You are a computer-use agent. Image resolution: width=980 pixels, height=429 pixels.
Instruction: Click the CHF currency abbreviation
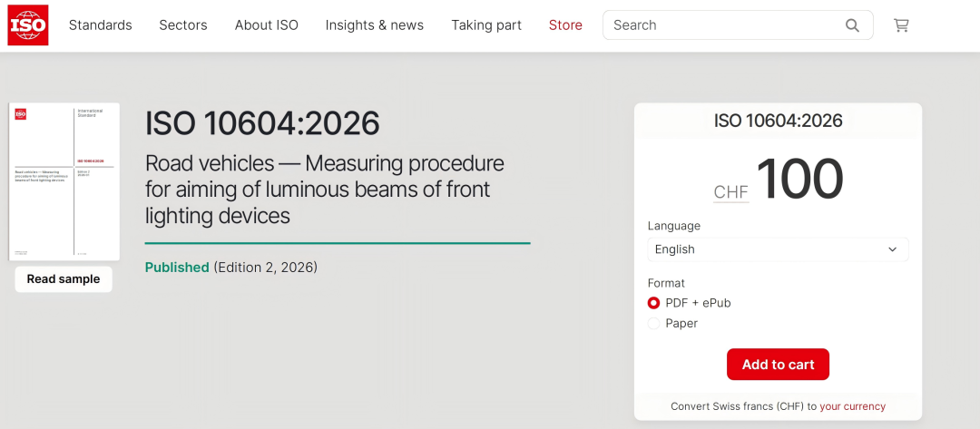point(731,192)
